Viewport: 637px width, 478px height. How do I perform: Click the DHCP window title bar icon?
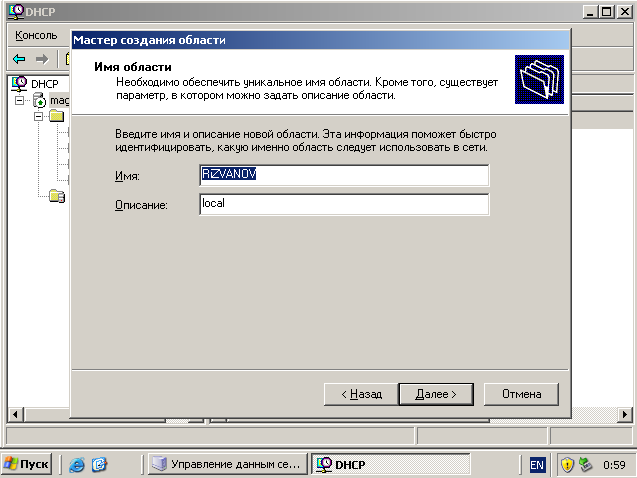tap(17, 11)
